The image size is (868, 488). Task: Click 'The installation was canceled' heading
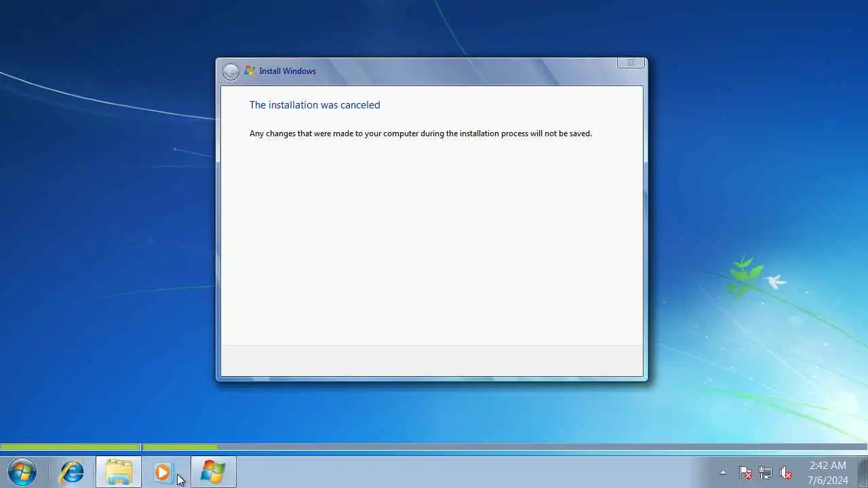coord(315,105)
